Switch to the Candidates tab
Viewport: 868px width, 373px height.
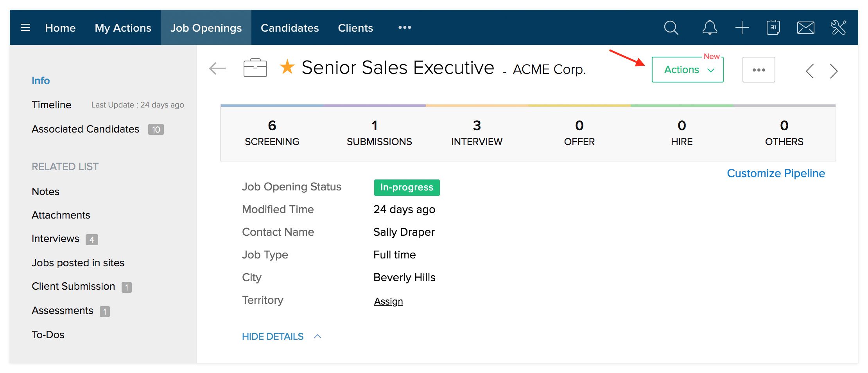click(290, 28)
